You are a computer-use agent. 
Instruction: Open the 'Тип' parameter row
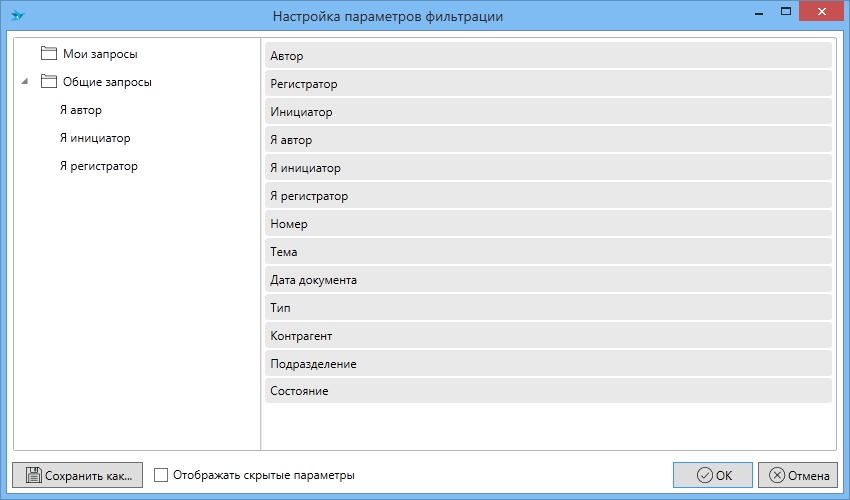coord(548,308)
